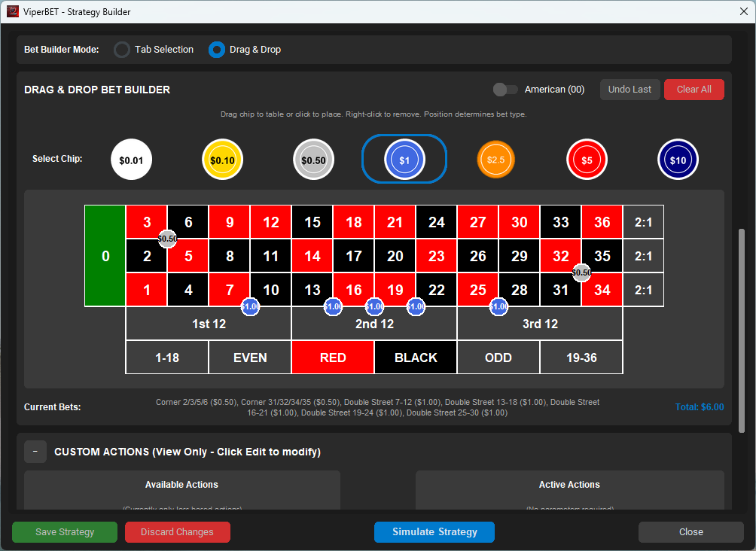Pick the gray $0.50 chip
The image size is (756, 551).
point(313,160)
